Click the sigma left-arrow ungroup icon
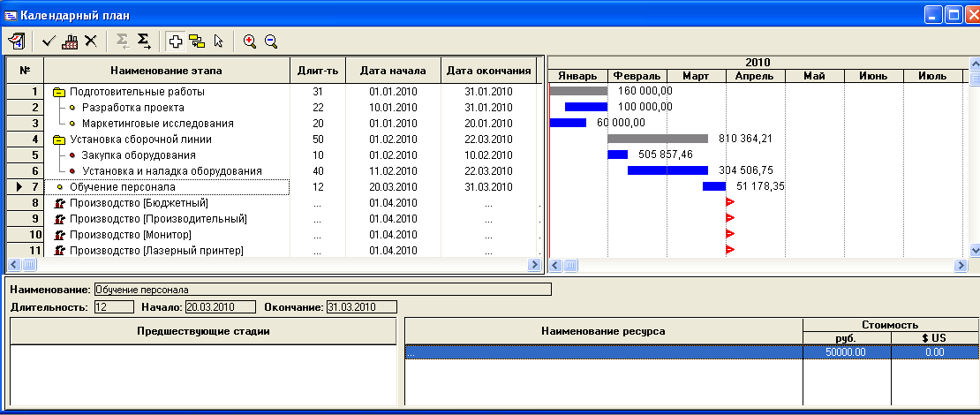Viewport: 980px width, 415px height. tap(123, 41)
